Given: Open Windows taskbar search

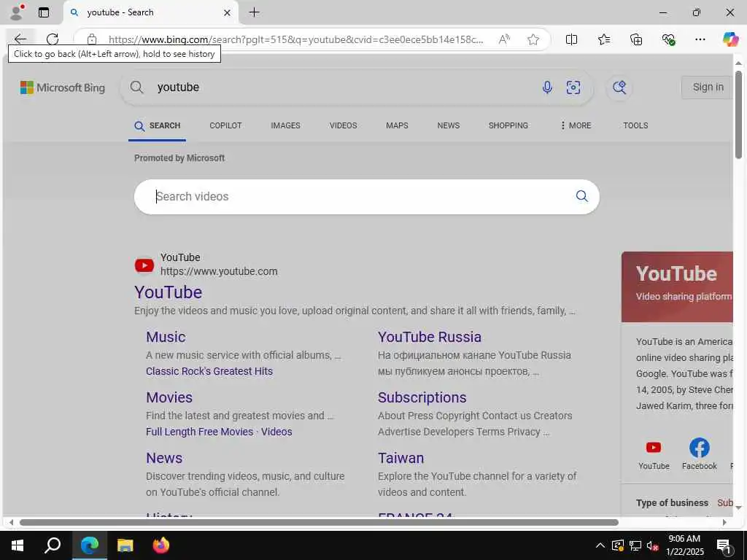Looking at the screenshot, I should click(x=53, y=545).
